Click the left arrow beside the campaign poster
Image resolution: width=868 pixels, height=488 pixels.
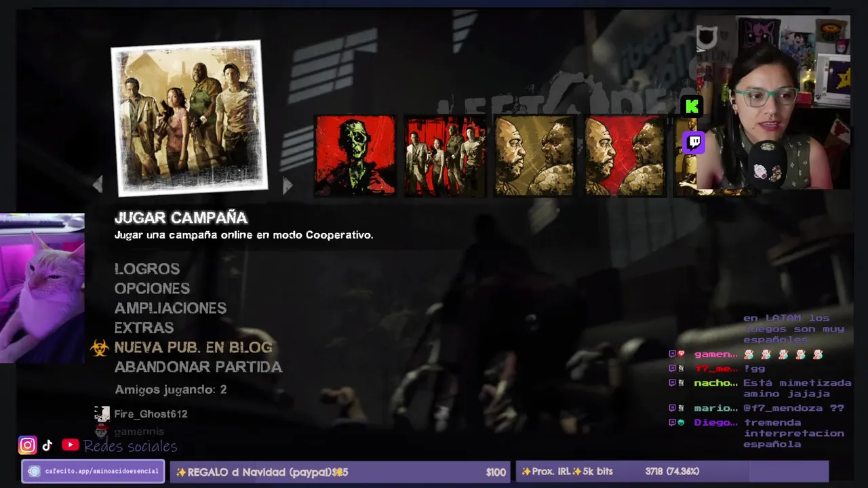[x=98, y=184]
